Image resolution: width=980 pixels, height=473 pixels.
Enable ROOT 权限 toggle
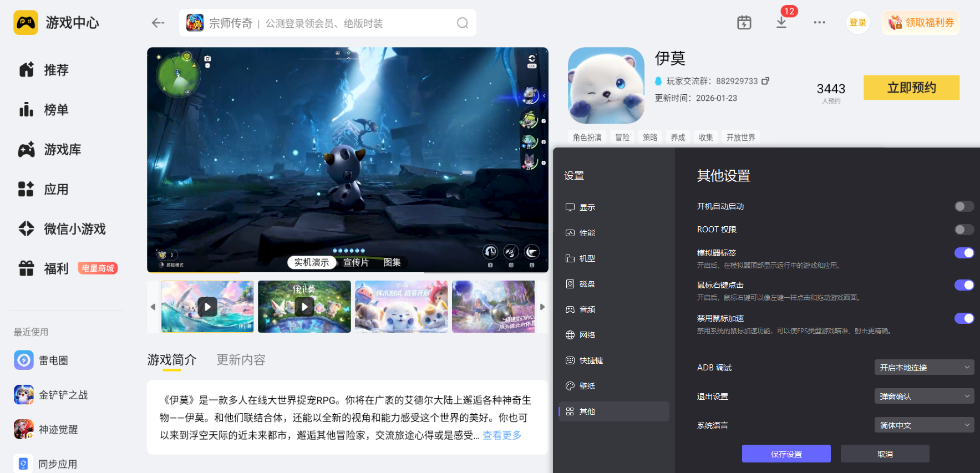964,230
